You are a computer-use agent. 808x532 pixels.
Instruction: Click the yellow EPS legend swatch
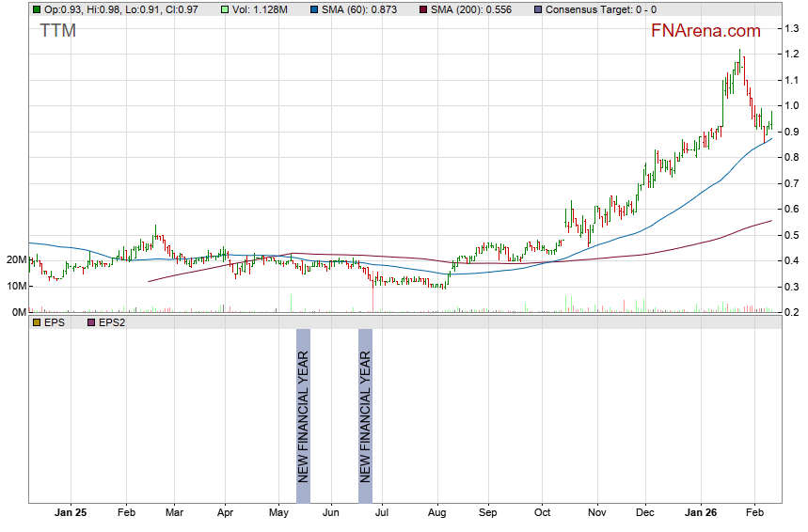(37, 322)
